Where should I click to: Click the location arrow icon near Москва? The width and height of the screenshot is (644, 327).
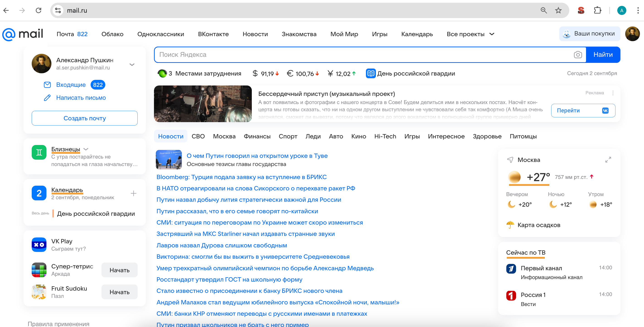[510, 160]
